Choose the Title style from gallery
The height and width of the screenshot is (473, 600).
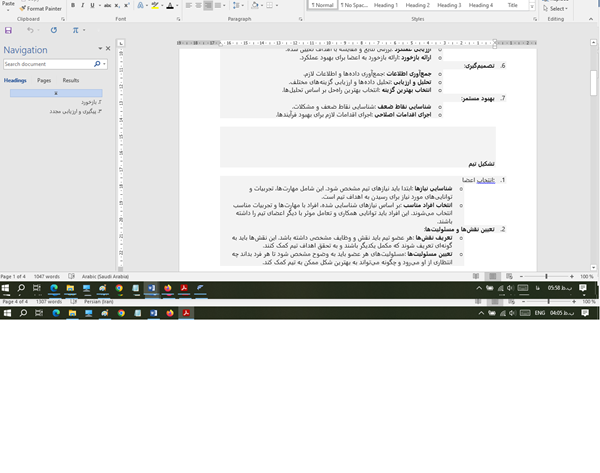(x=513, y=6)
